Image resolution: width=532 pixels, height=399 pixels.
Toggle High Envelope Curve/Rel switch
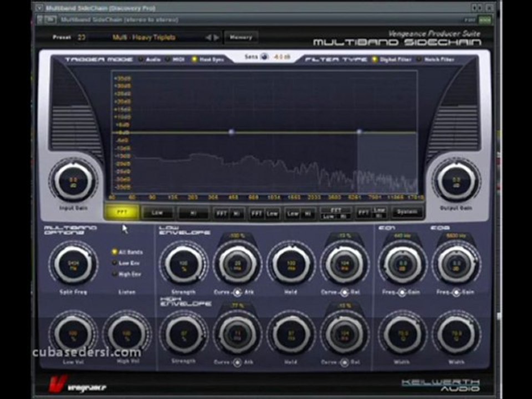(344, 362)
